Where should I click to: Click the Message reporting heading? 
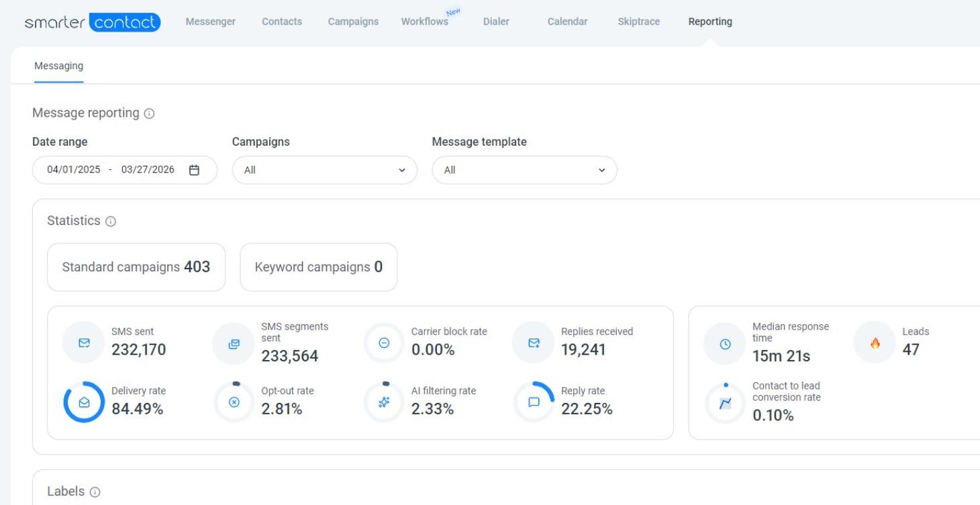[86, 113]
